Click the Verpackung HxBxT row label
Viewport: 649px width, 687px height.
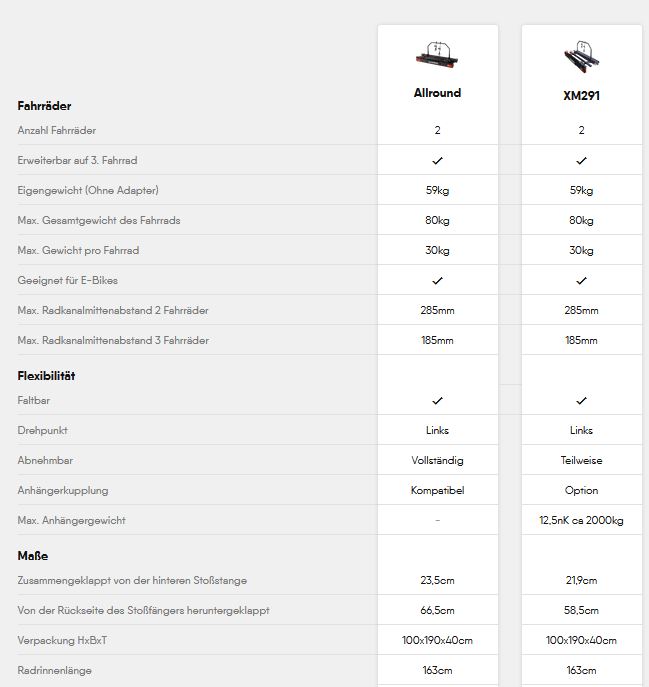point(62,640)
